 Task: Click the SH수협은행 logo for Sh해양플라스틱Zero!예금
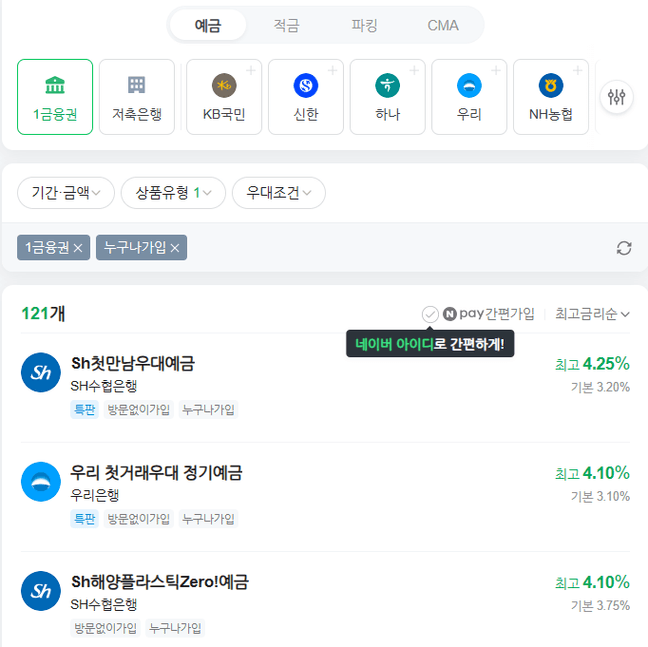[x=41, y=591]
